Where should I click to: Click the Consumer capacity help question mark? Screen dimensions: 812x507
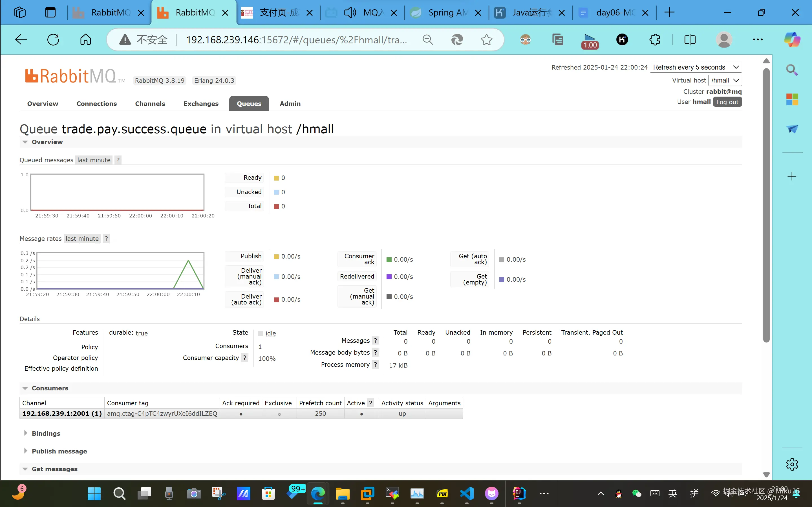coord(245,358)
